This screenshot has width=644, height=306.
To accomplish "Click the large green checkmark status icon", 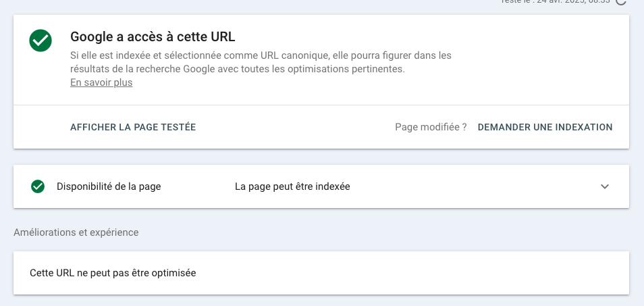I will coord(41,41).
